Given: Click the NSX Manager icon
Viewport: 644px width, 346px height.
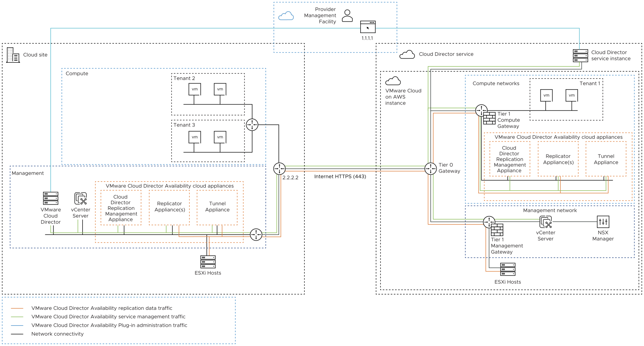Looking at the screenshot, I should tap(603, 222).
